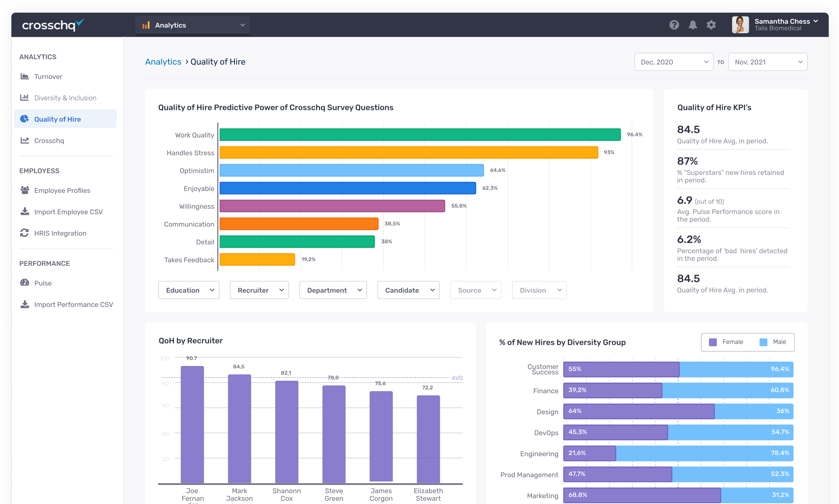Viewport: 839px width, 504px height.
Task: Click the Import Employee CSV download icon
Action: (x=24, y=212)
